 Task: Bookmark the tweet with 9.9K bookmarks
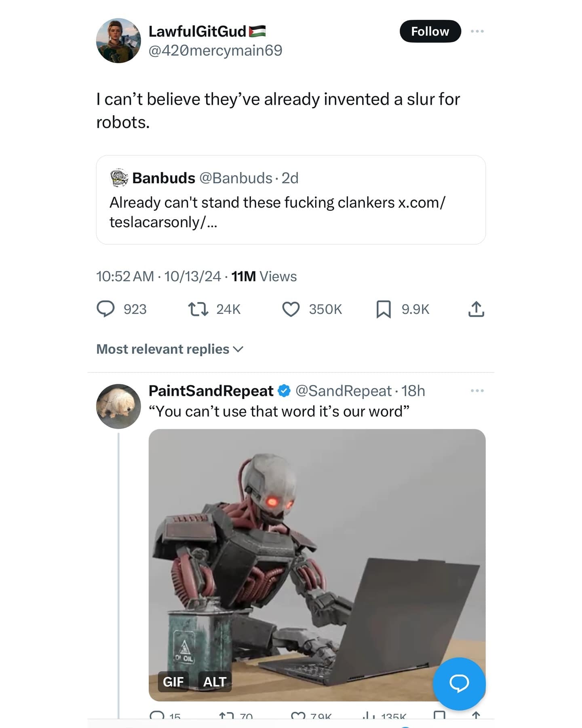pos(383,309)
